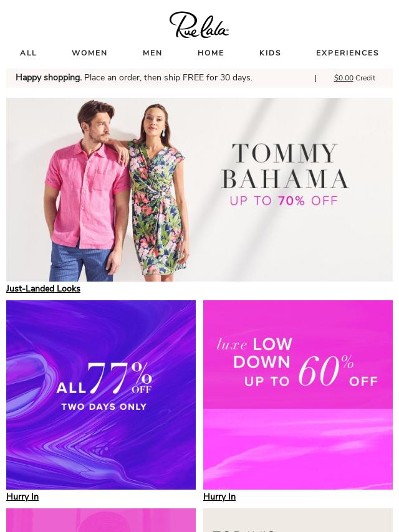Open the partially visible pink tile at bottom
This screenshot has height=532, width=399.
[101, 520]
